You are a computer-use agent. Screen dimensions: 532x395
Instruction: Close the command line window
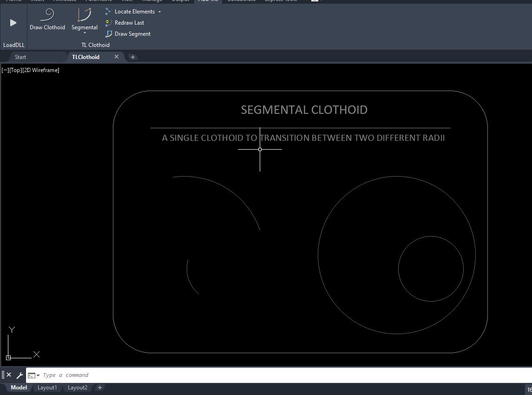pyautogui.click(x=9, y=375)
